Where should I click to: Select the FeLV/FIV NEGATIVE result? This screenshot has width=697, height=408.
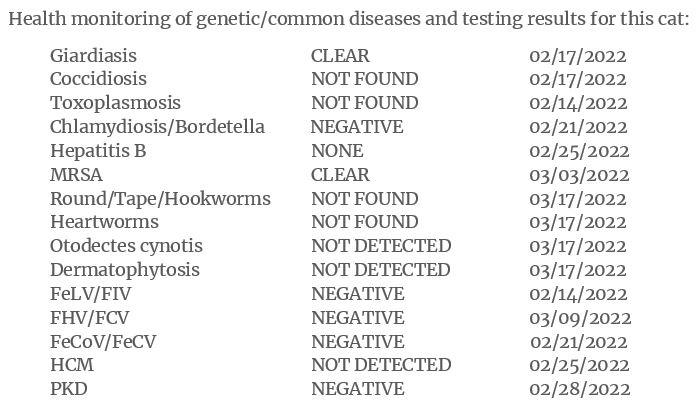pyautogui.click(x=358, y=294)
